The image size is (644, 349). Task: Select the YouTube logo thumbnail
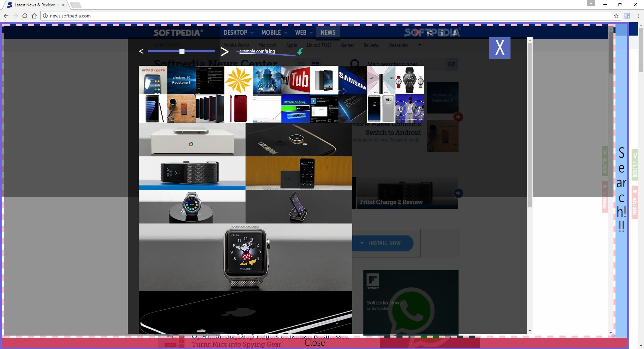pyautogui.click(x=296, y=80)
